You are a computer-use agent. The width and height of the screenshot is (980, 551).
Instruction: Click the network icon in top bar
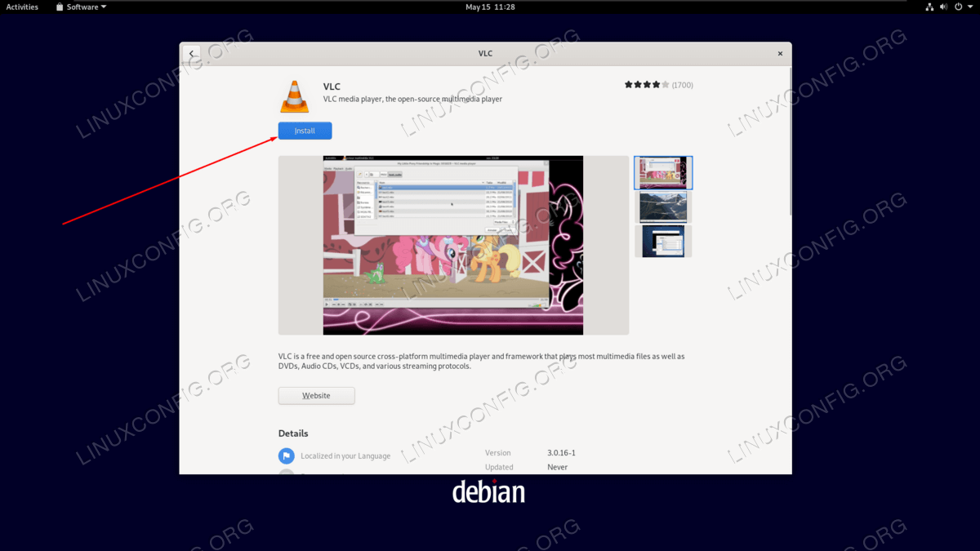[929, 7]
